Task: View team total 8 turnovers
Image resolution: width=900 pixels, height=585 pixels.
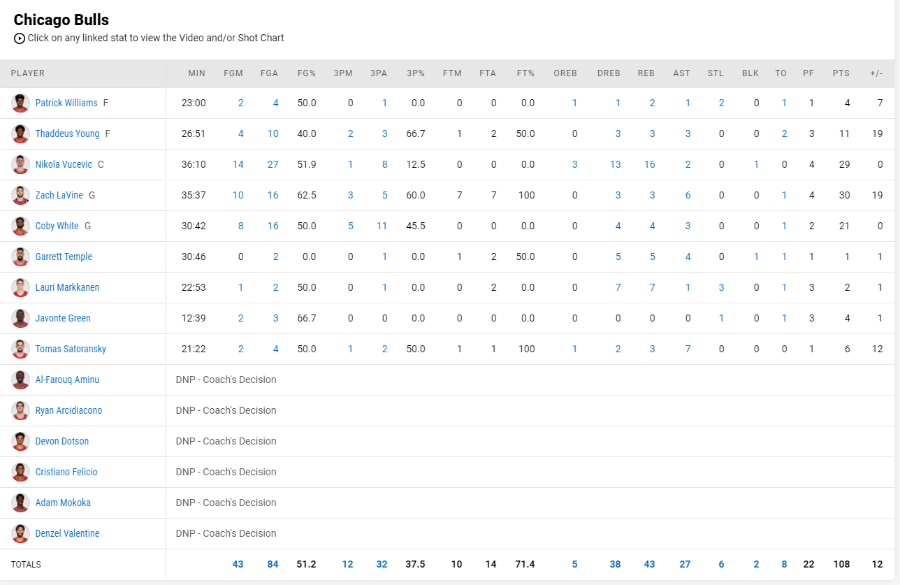Action: click(784, 564)
